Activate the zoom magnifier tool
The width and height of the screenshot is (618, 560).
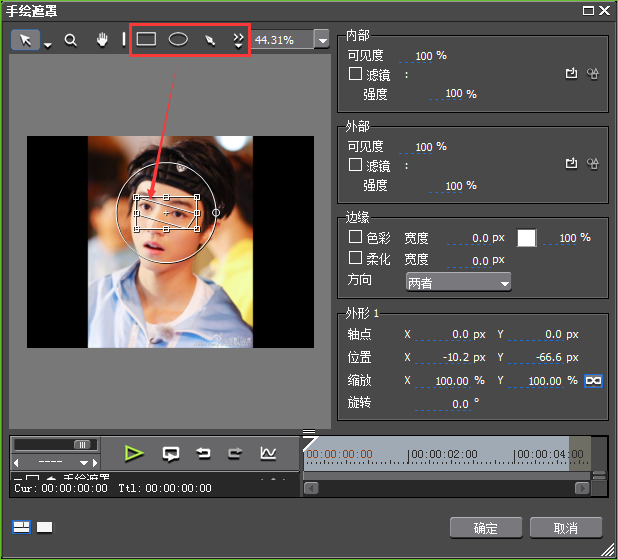coord(71,41)
